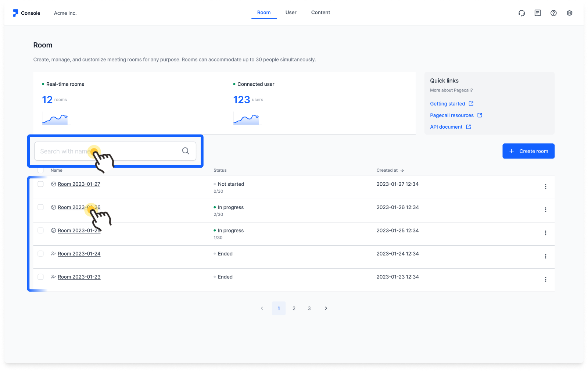Focus the Search with name input field
This screenshot has width=588, height=371.
(x=115, y=151)
